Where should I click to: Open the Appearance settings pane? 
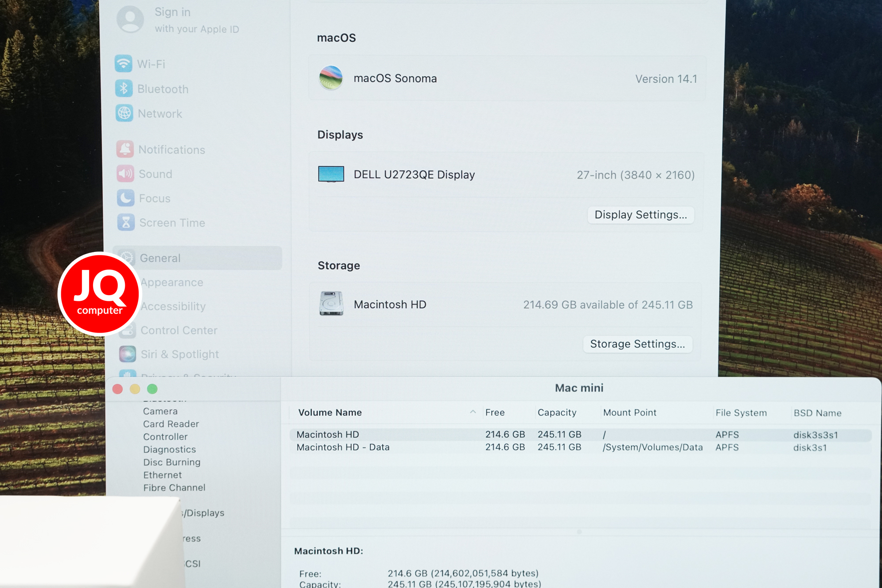click(x=172, y=282)
